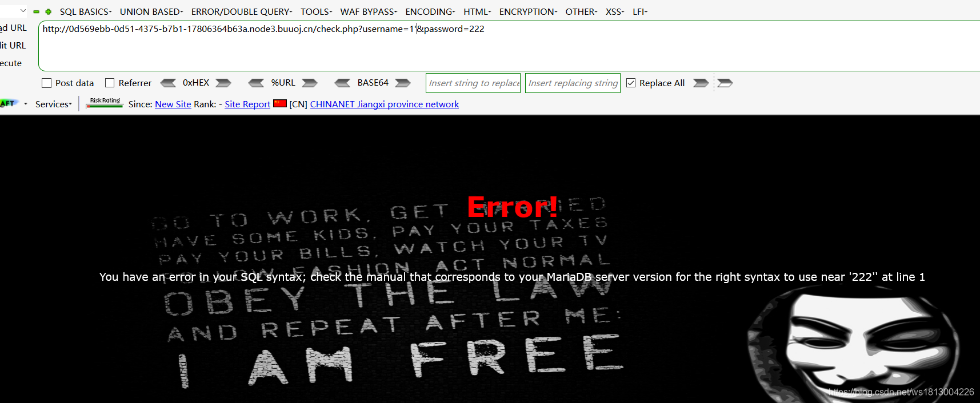Click the CHINANET Jiangxi province network link
The height and width of the screenshot is (403, 980).
384,104
